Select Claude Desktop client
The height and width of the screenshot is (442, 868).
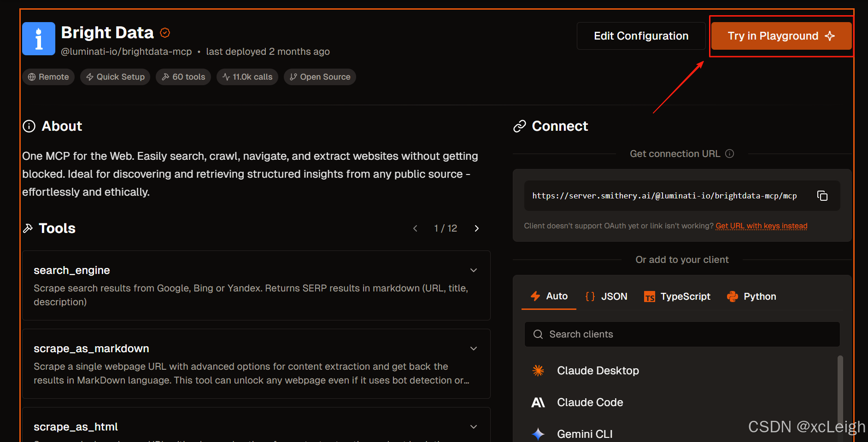598,371
